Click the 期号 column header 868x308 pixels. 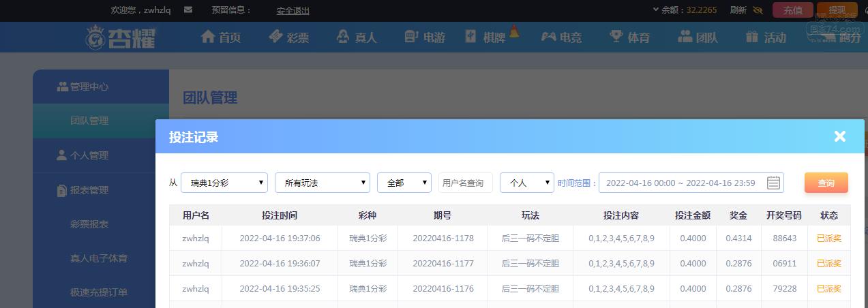[443, 215]
